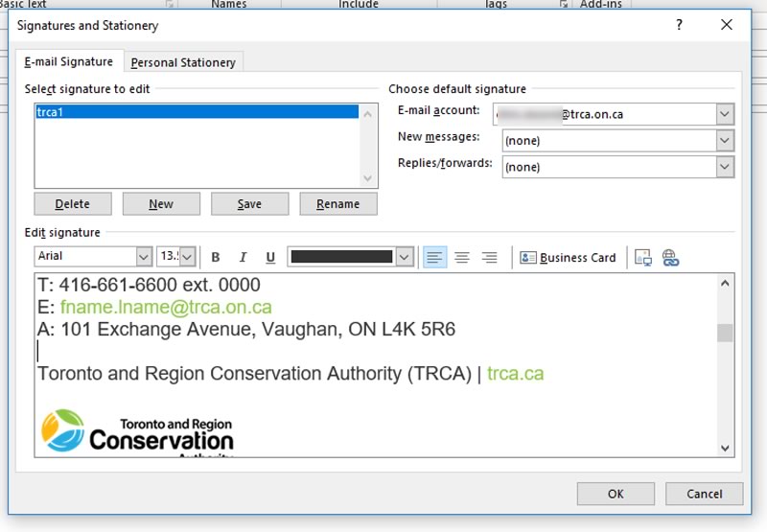The width and height of the screenshot is (767, 532).
Task: Click signature list scroll down arrow
Action: pos(368,178)
